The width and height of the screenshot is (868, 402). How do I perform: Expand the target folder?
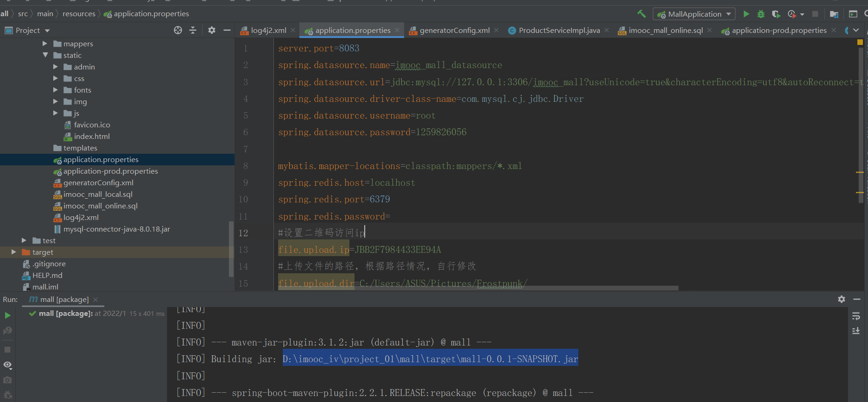[x=14, y=252]
